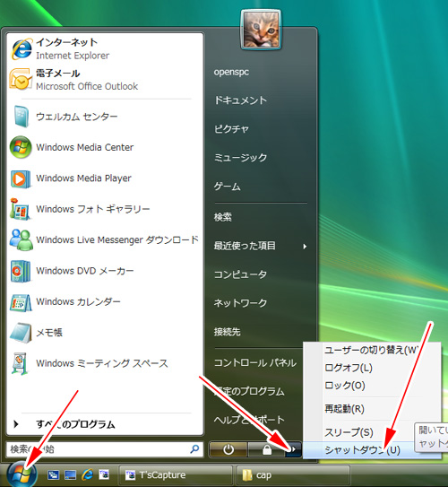Open Windows カレンダー icon
The height and width of the screenshot is (487, 448).
click(x=21, y=302)
